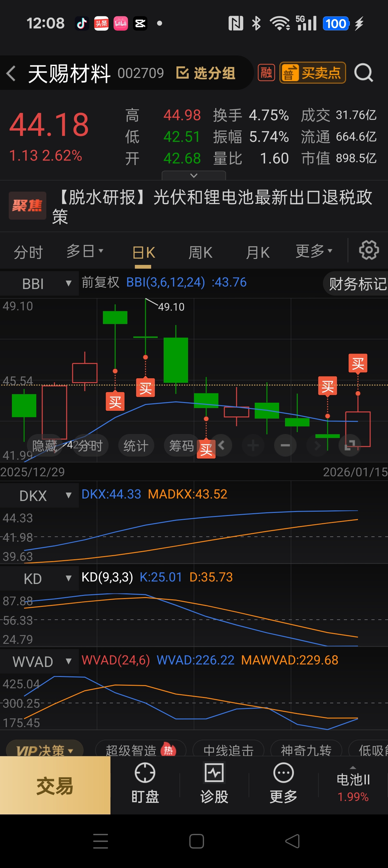Open the 聚焦 news headline on export tax
This screenshot has height=868, width=388.
pos(194,207)
